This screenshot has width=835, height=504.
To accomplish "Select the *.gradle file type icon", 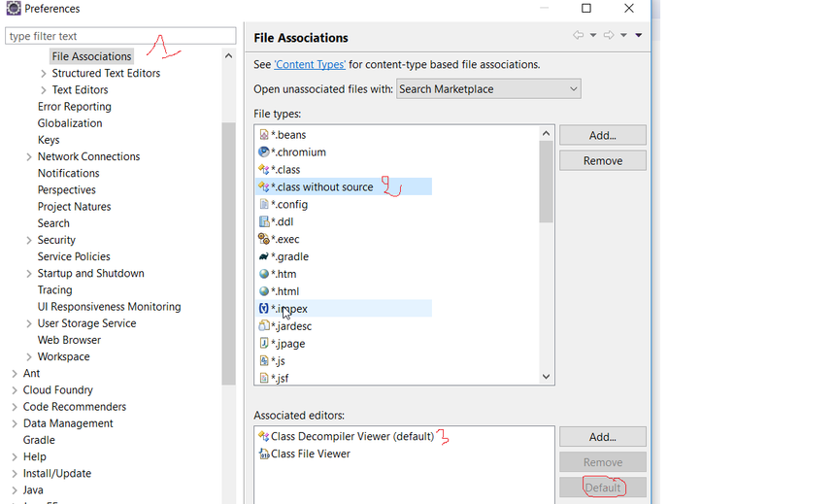I will coord(264,256).
